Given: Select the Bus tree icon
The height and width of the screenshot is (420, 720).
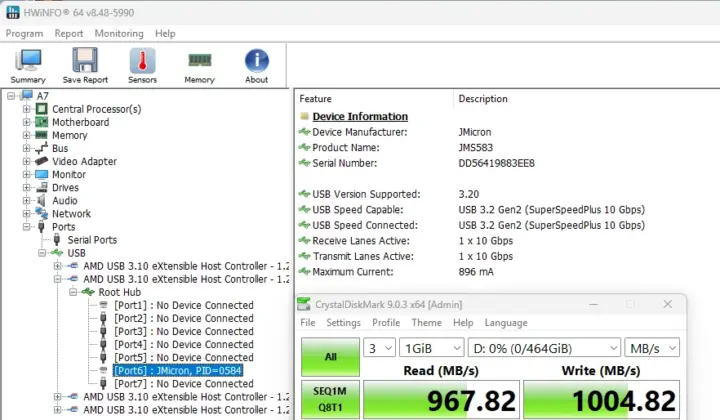Looking at the screenshot, I should [x=41, y=148].
